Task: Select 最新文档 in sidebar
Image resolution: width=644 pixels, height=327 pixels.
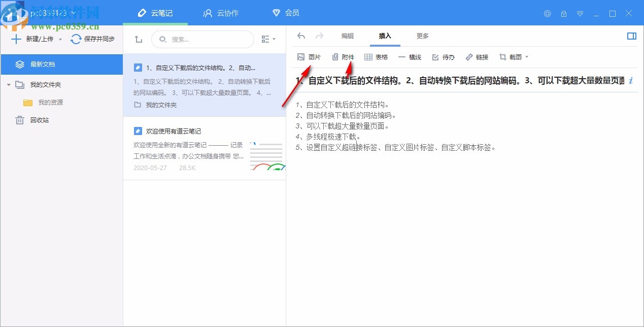Action: [x=61, y=64]
